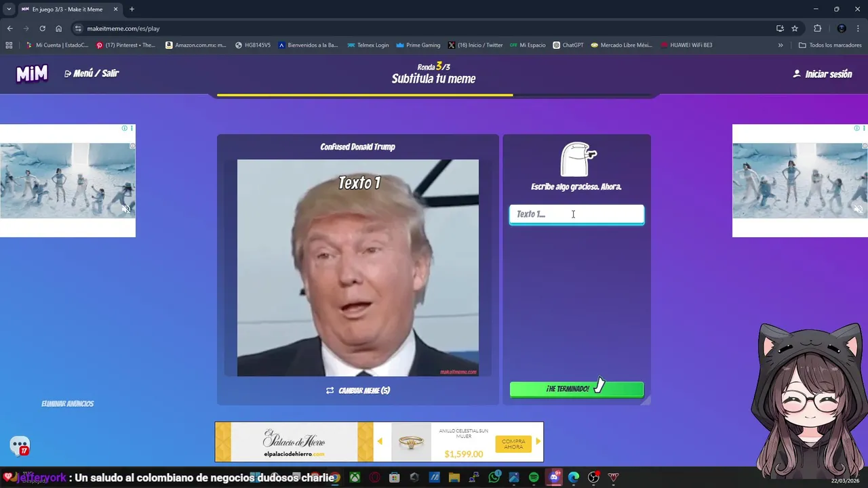Mute the right ad video
This screenshot has width=868, height=488.
(x=858, y=209)
